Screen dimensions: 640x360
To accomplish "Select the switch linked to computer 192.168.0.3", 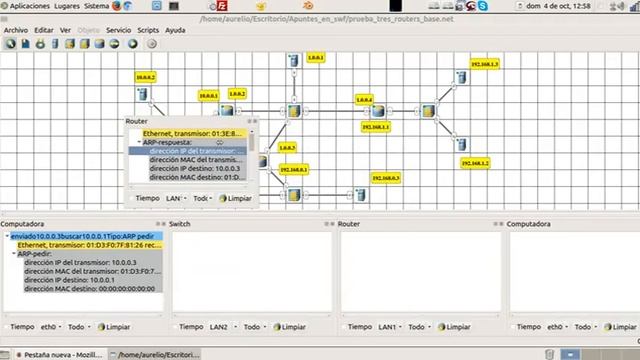I will pos(294,195).
